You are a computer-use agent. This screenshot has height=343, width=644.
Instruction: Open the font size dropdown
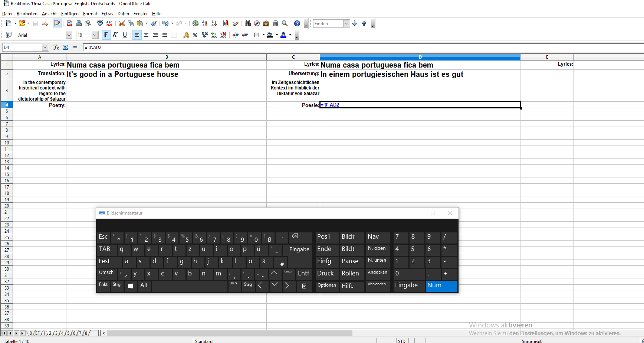95,35
